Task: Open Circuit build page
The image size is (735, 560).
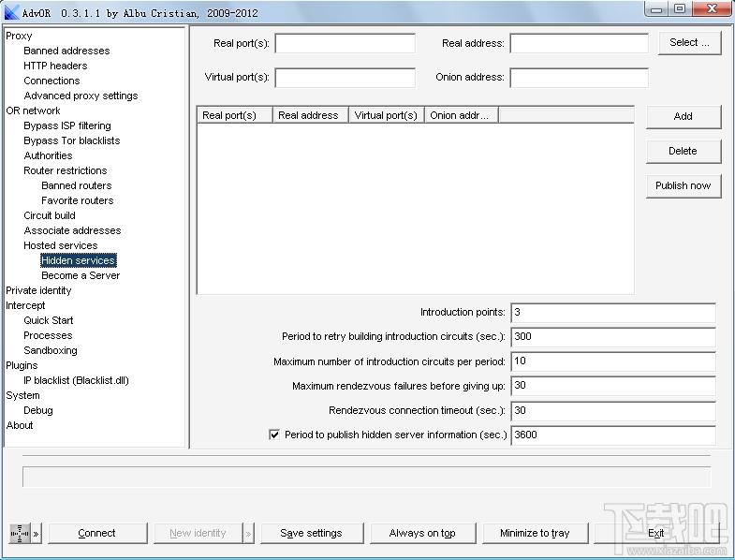Action: [50, 215]
